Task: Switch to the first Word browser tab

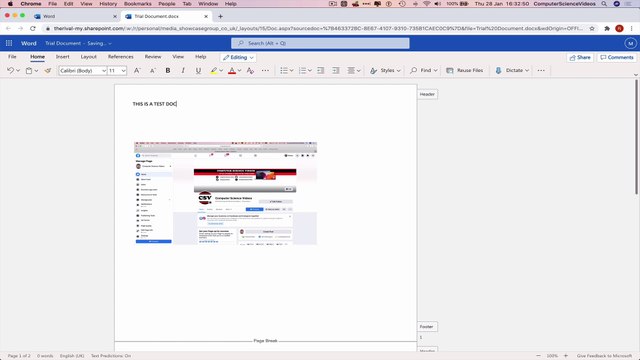Action: [76, 16]
